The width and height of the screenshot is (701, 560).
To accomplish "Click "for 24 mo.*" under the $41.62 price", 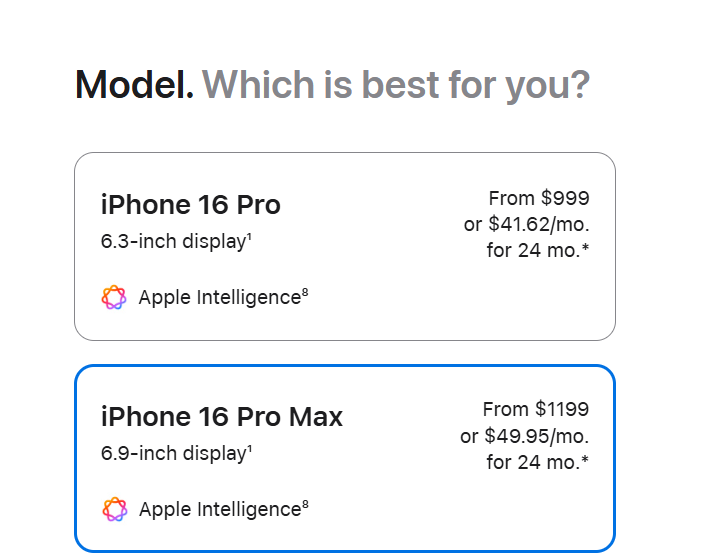I will click(537, 250).
